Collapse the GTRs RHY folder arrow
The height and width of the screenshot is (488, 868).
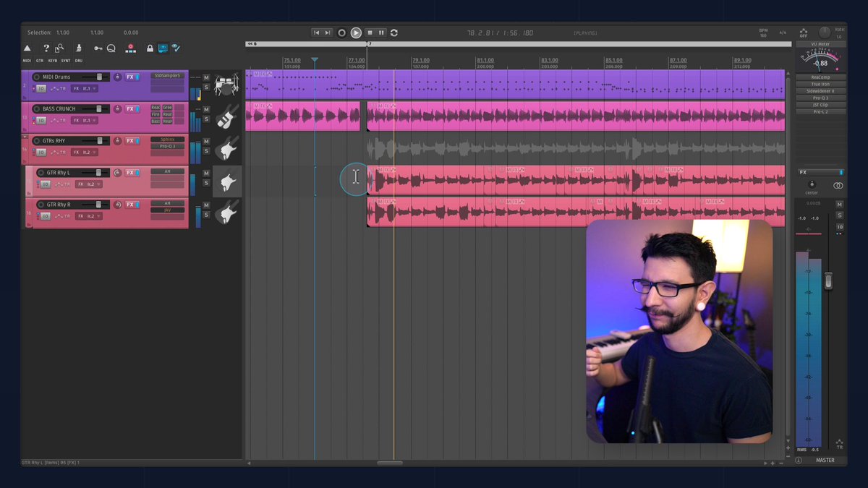pyautogui.click(x=26, y=137)
